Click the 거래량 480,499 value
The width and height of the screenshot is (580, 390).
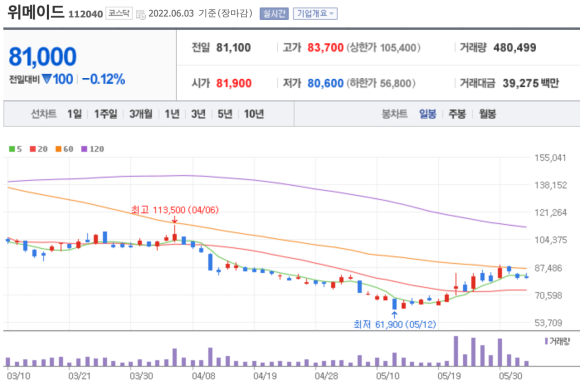point(515,48)
